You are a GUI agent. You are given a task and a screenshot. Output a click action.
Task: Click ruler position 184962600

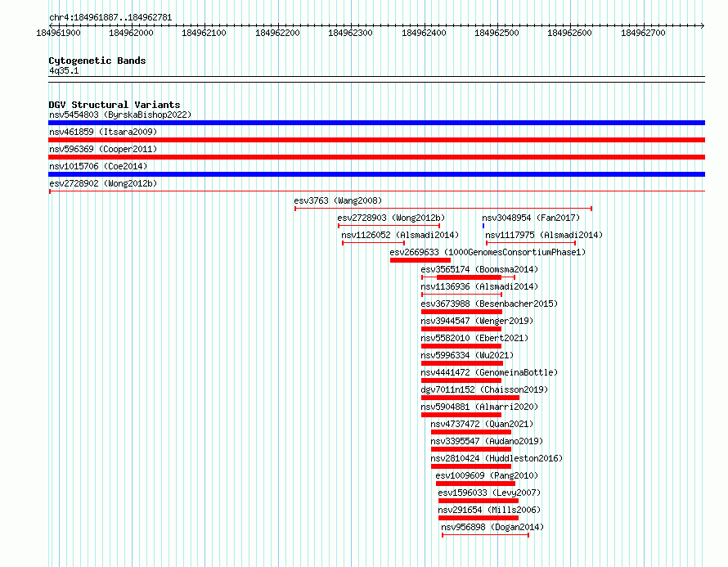pos(569,33)
